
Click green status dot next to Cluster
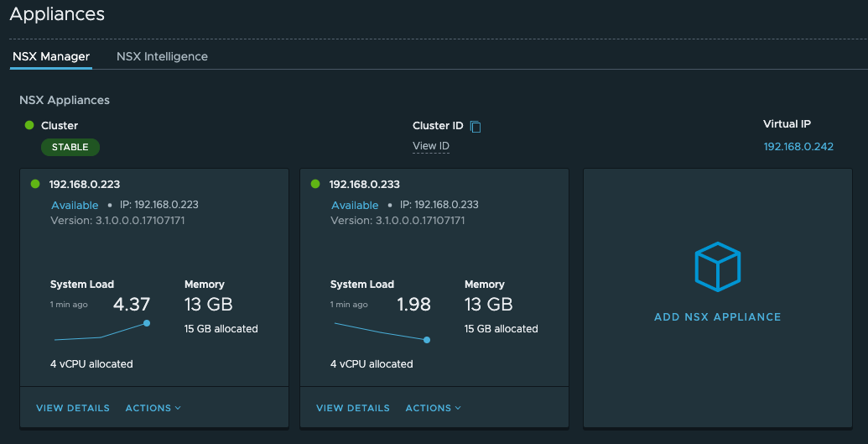click(29, 125)
